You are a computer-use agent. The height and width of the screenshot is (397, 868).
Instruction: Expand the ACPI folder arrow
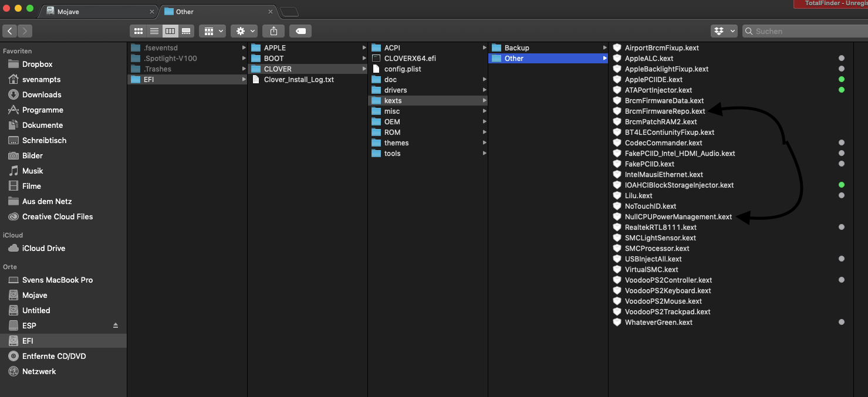[x=484, y=47]
